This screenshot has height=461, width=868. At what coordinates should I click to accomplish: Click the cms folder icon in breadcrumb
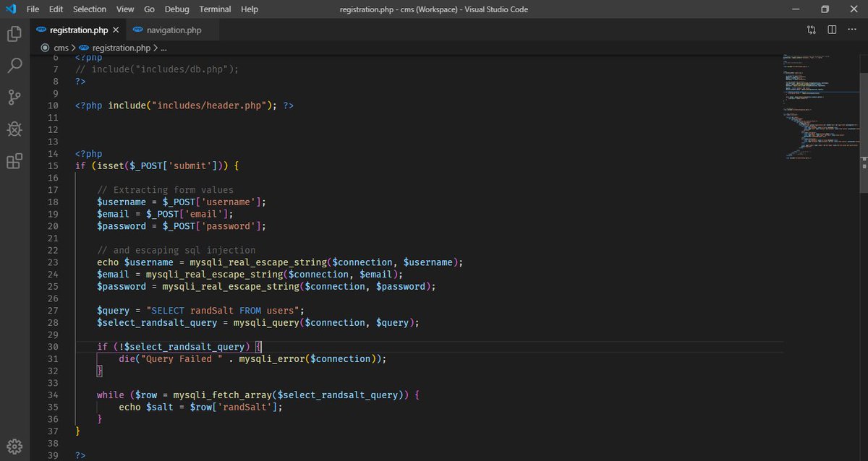point(46,48)
